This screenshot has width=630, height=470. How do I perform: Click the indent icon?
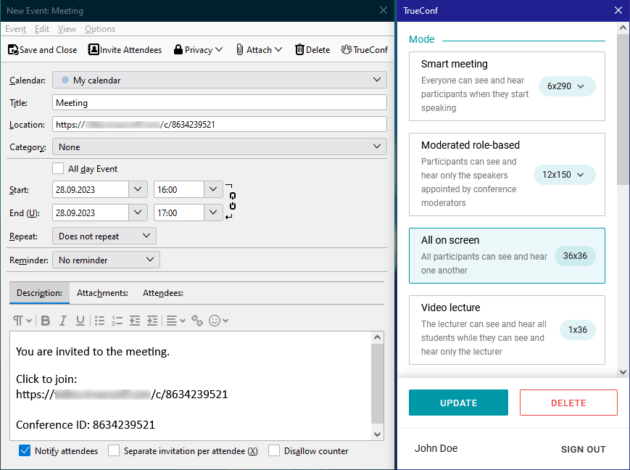(x=152, y=321)
